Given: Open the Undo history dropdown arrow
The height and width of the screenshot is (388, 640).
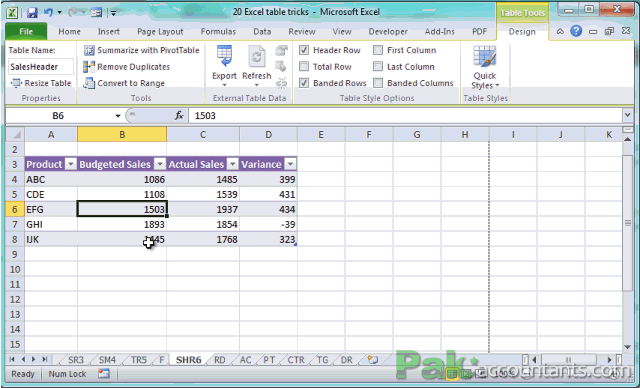Looking at the screenshot, I should coord(60,13).
